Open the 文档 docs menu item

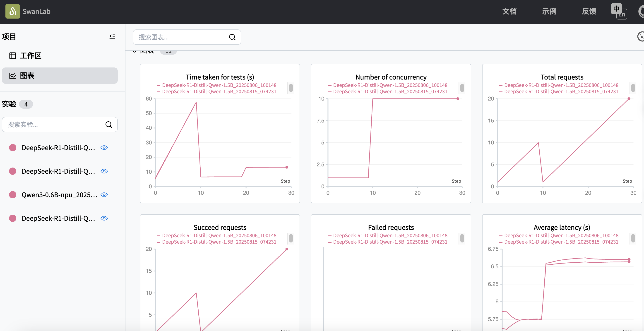509,11
